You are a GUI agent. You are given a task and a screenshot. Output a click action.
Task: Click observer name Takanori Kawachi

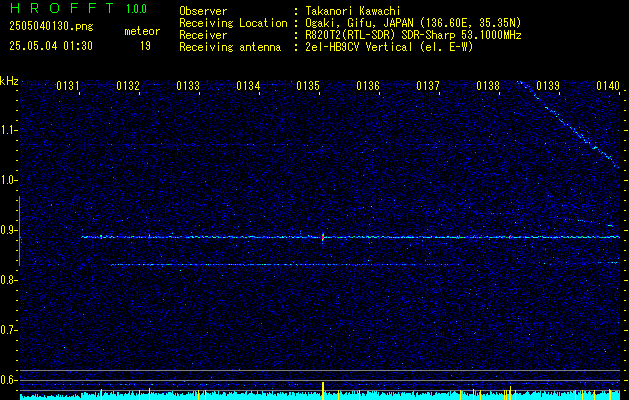coord(353,11)
